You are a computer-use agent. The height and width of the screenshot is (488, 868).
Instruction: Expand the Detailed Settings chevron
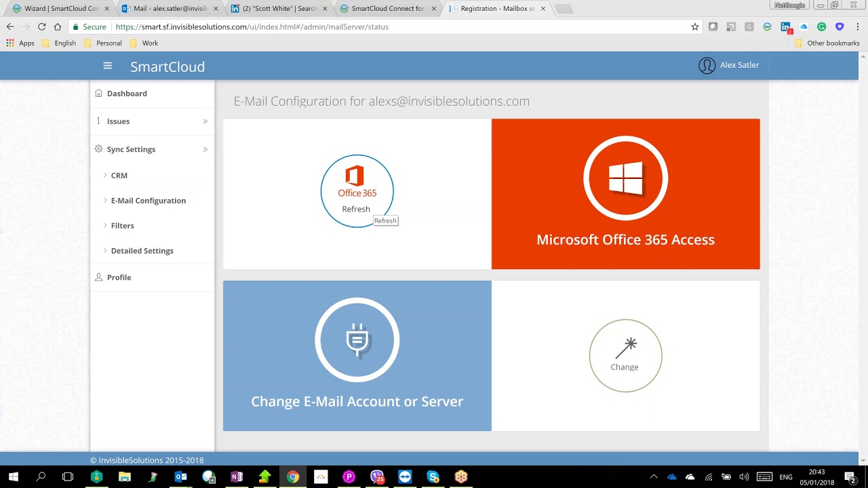pos(105,251)
